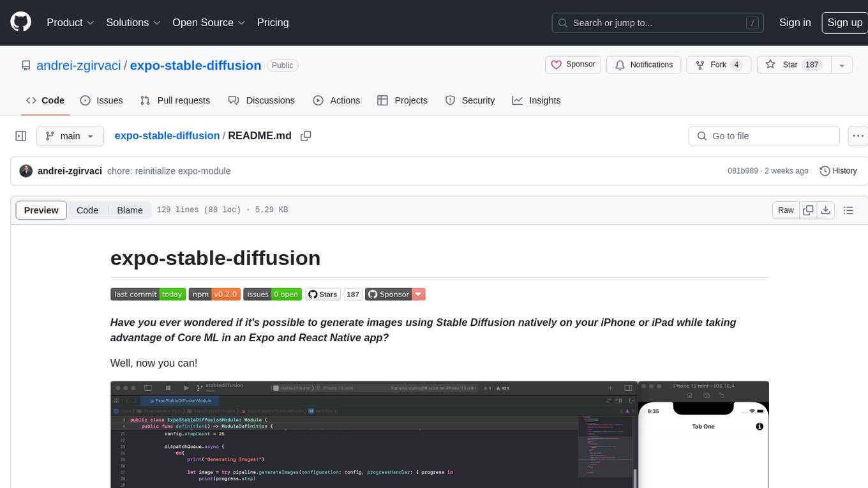
Task: Open the Xcode simulator demo screenshot
Action: click(x=439, y=434)
